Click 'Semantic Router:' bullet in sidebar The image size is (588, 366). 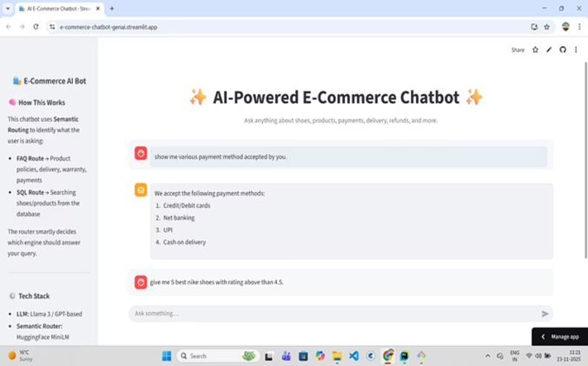tap(39, 326)
